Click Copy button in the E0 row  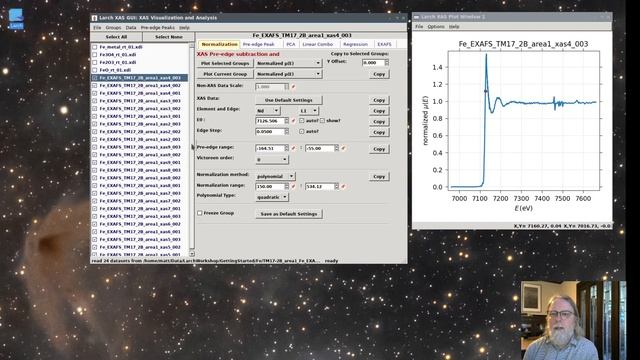(x=379, y=122)
